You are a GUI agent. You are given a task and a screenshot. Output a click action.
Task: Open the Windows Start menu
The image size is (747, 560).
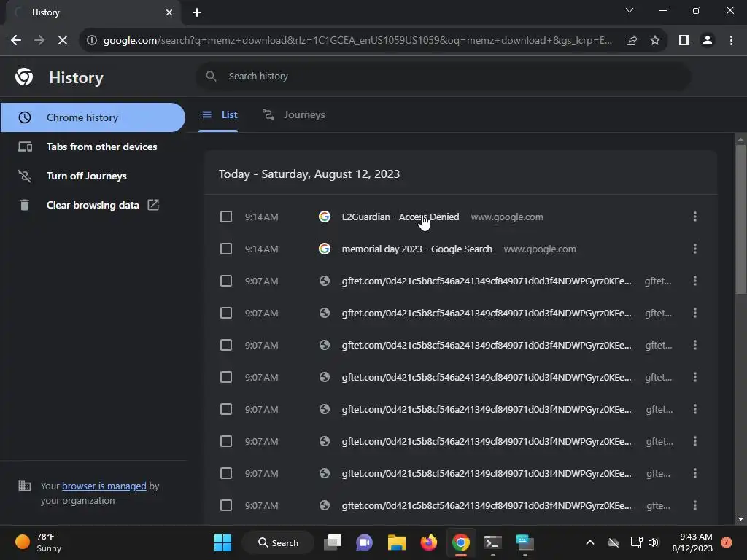point(222,542)
